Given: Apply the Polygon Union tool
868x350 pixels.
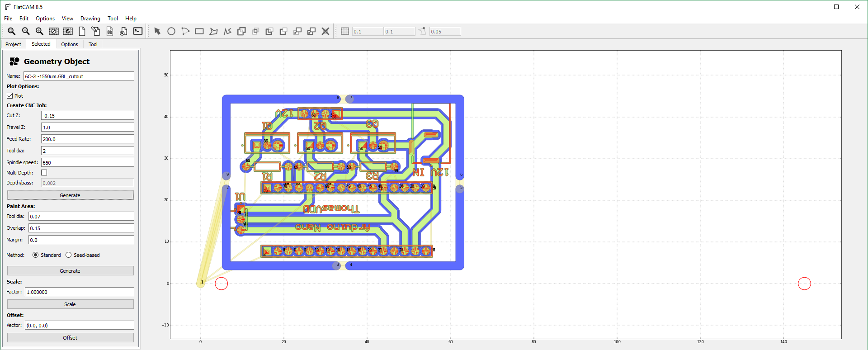Looking at the screenshot, I should pyautogui.click(x=241, y=31).
